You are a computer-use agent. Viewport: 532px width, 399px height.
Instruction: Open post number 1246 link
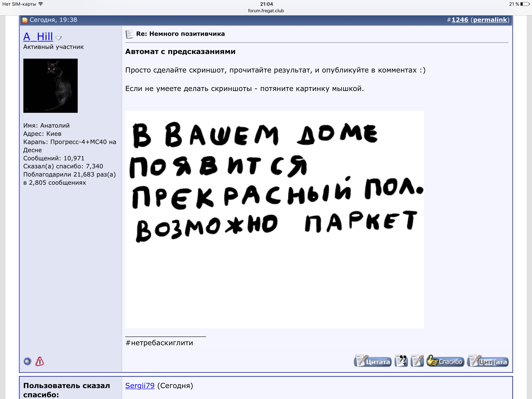tap(460, 20)
